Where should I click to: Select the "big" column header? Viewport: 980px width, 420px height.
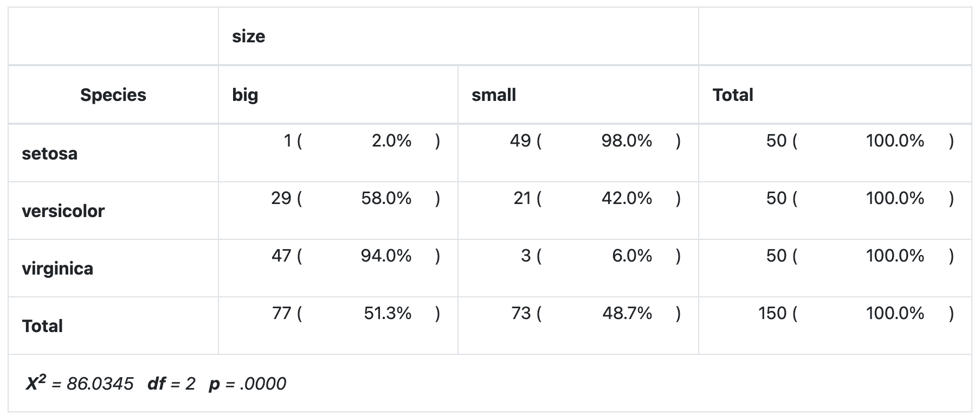point(245,95)
